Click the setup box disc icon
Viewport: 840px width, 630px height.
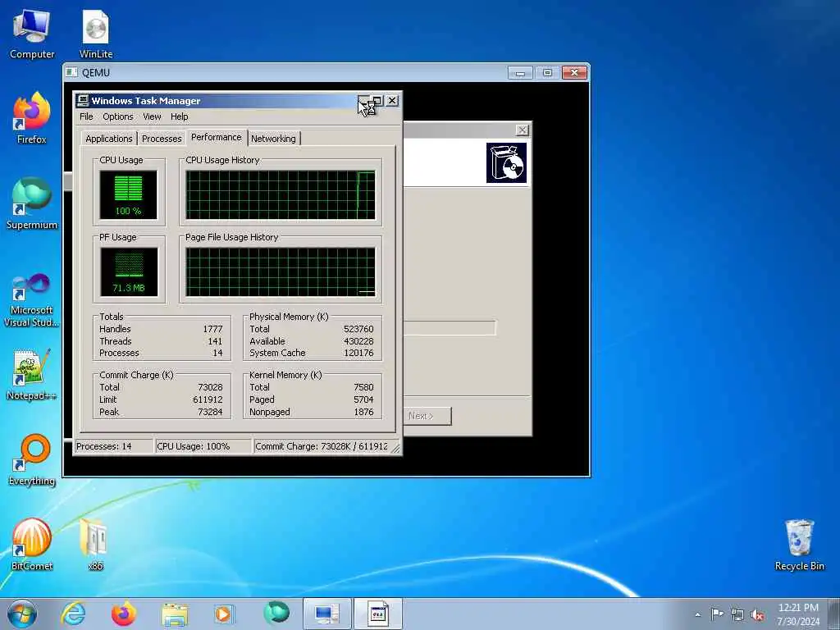coord(506,162)
